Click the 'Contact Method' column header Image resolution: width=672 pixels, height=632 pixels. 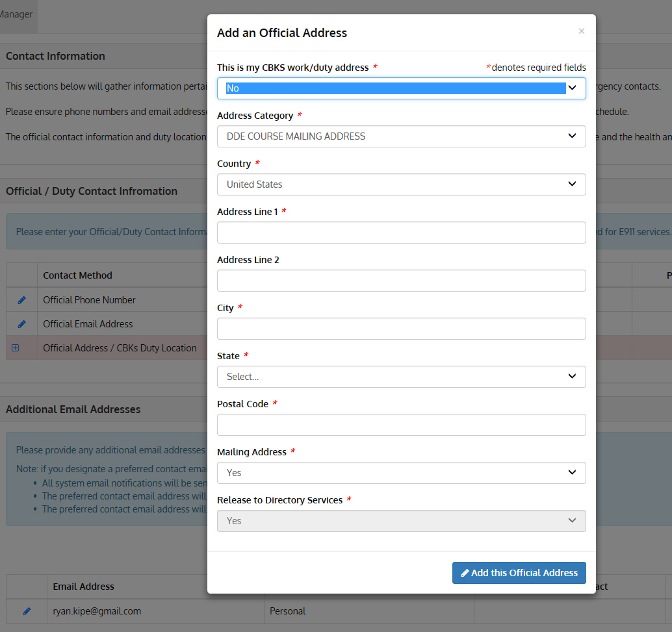[x=77, y=275]
